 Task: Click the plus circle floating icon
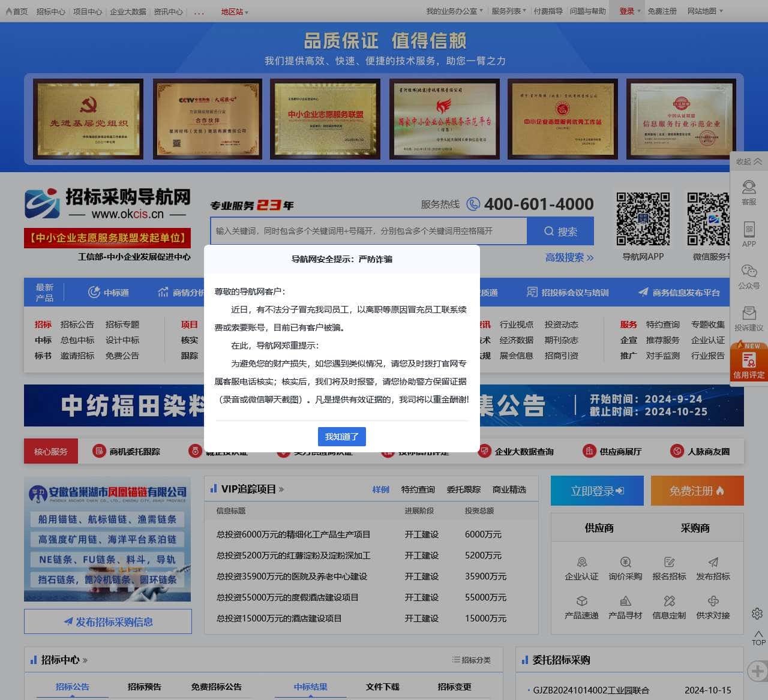pos(757,671)
